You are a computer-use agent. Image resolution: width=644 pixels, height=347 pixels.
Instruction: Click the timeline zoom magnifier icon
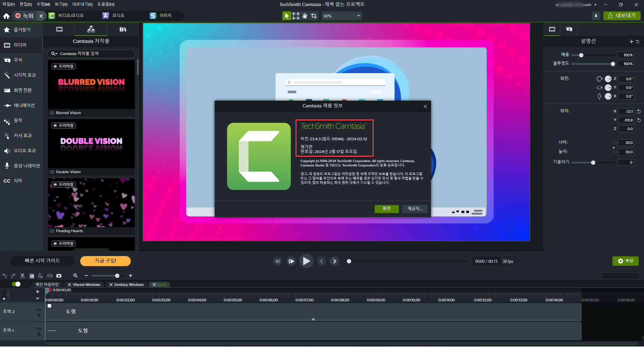tap(75, 276)
